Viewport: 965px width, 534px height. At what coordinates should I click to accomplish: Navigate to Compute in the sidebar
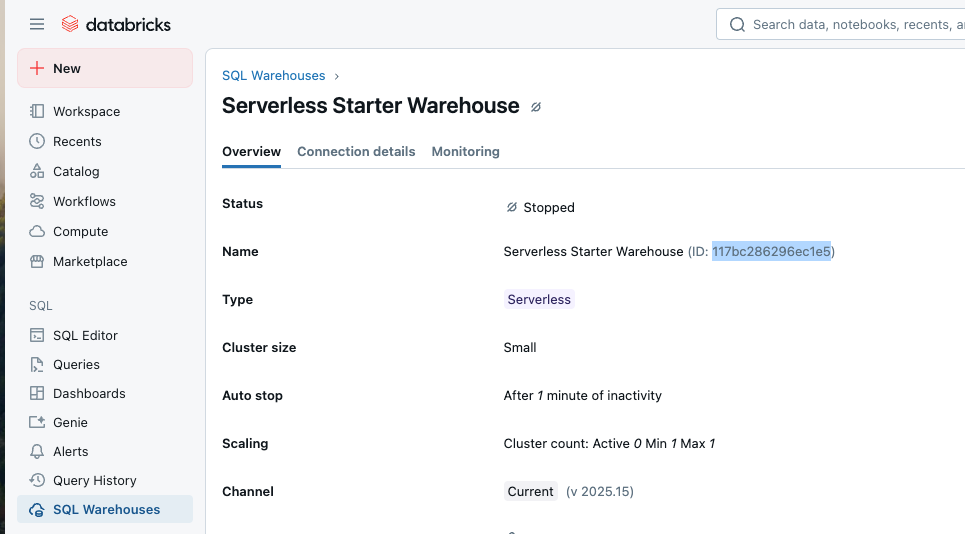[x=105, y=232]
